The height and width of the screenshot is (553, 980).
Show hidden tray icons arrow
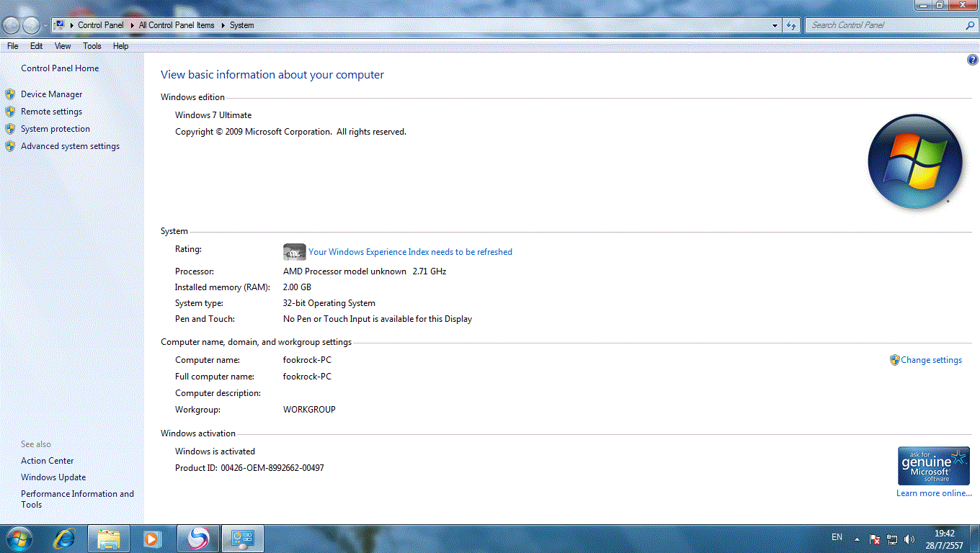[857, 539]
